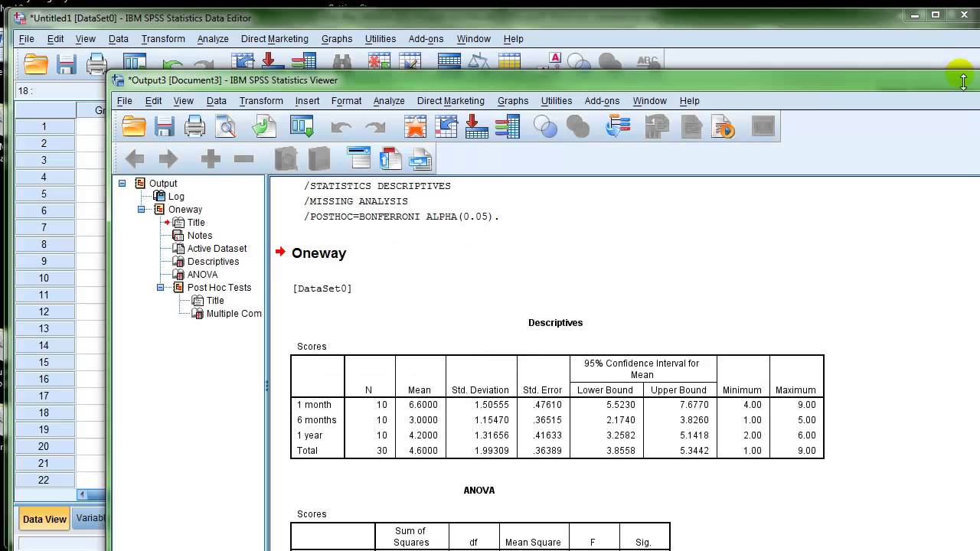Click Expand plus icon in outline toolbar
980x551 pixels.
pos(211,158)
